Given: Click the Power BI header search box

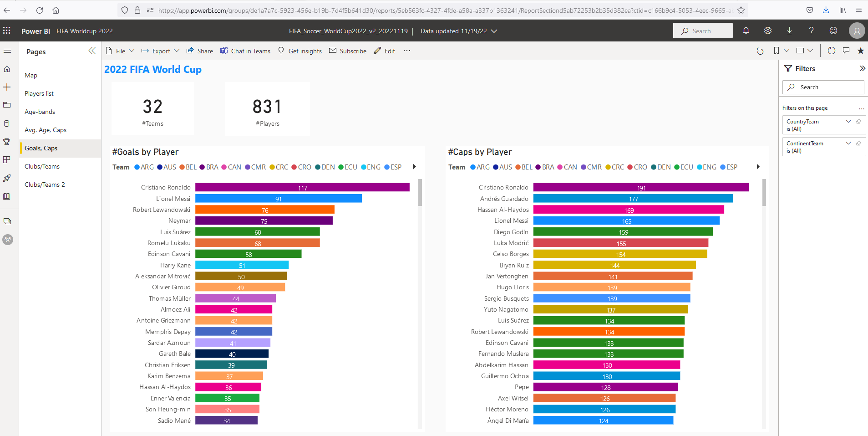Looking at the screenshot, I should (703, 31).
